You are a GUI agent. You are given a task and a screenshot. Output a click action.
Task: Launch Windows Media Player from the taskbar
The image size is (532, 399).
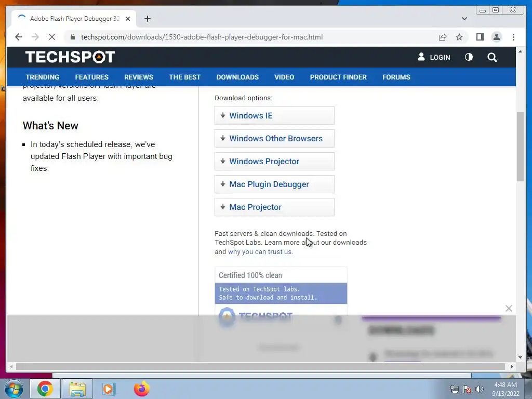pos(109,389)
